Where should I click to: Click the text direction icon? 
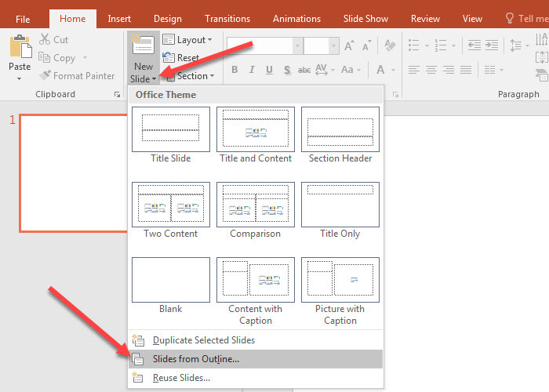[542, 39]
